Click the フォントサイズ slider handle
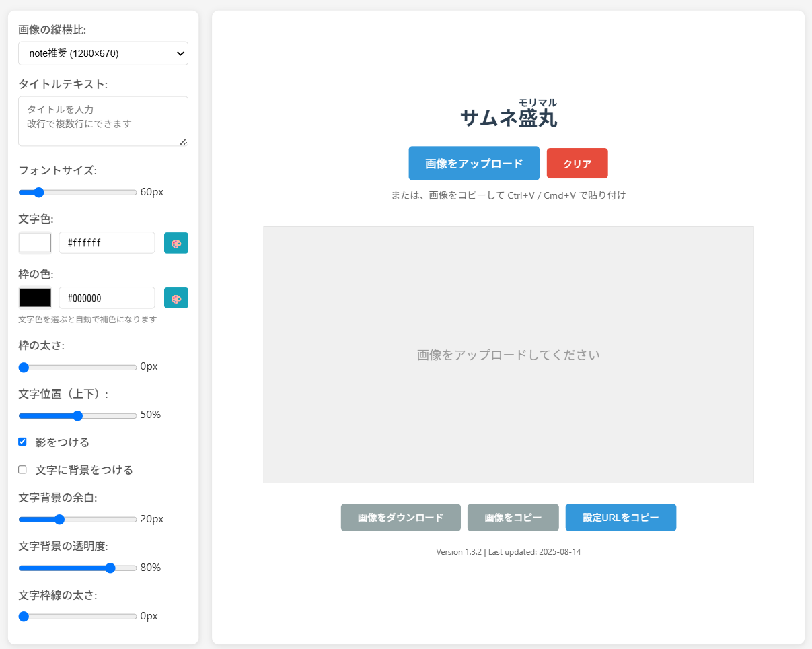Screen dimensions: 812x649 pos(38,193)
